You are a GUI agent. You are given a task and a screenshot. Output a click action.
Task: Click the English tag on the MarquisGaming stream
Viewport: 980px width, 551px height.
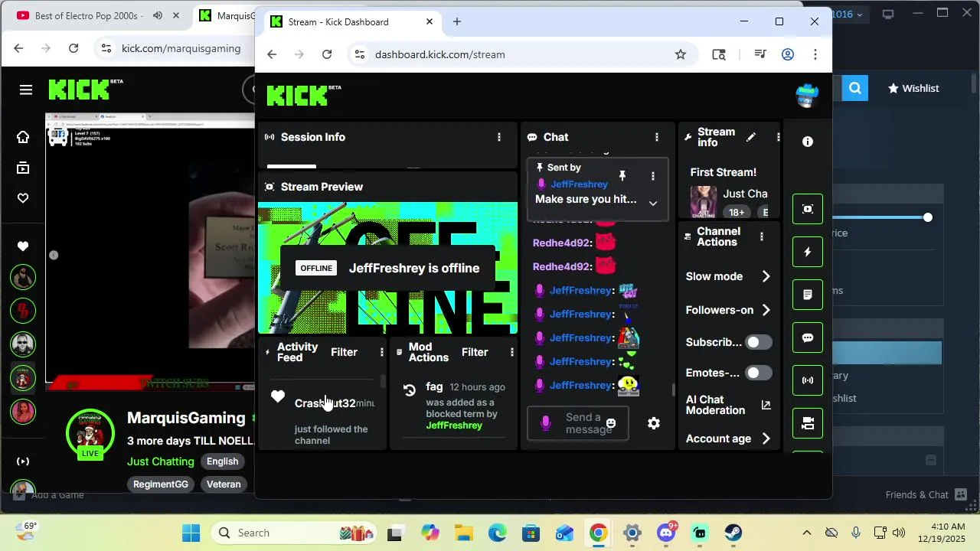click(223, 461)
